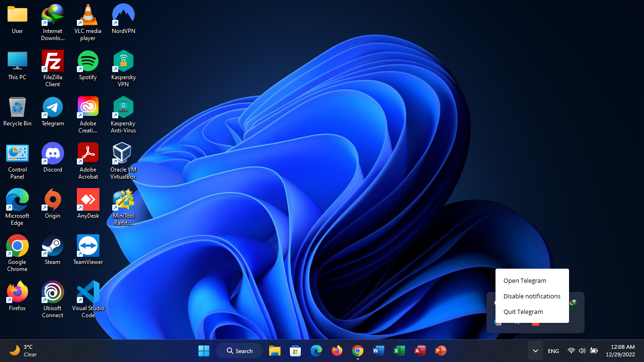644x362 pixels.
Task: Select the Steam desktop shortcut
Action: (53, 250)
